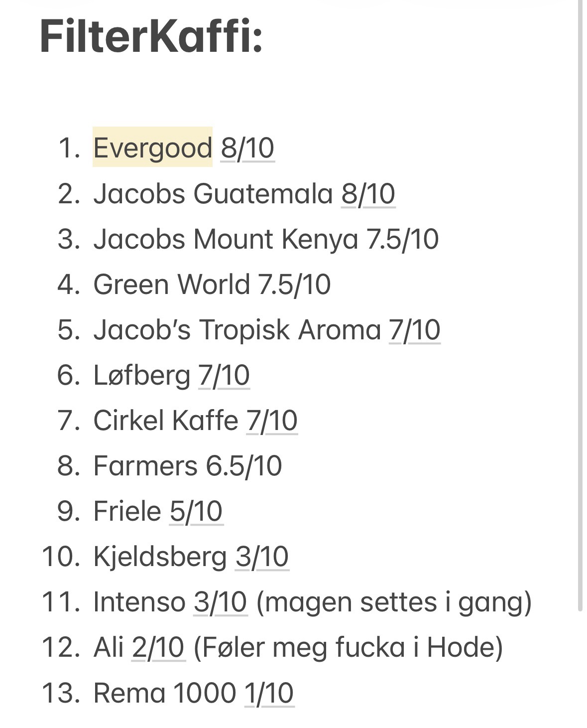Click the Farmers 6.5/10 line
The width and height of the screenshot is (587, 728).
(x=187, y=466)
